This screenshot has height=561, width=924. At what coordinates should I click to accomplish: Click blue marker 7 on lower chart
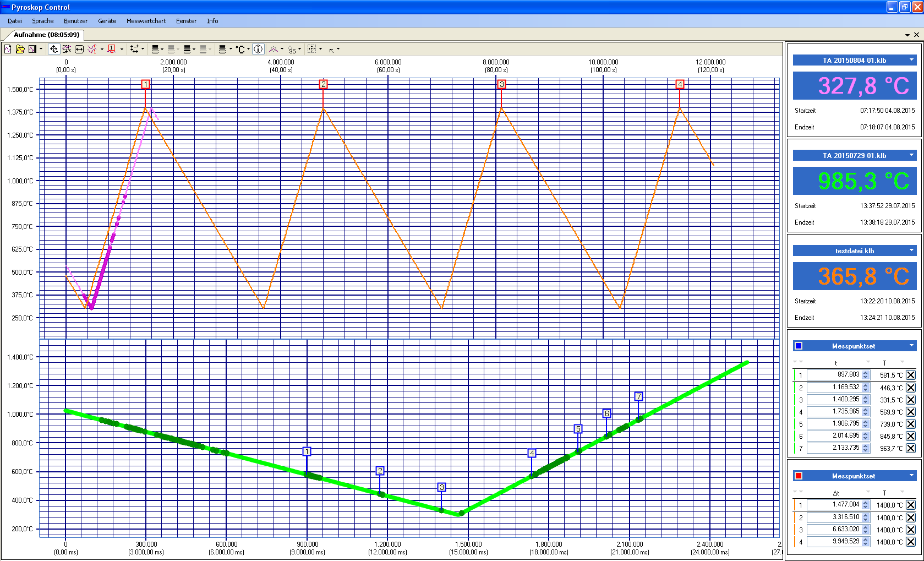coord(638,396)
